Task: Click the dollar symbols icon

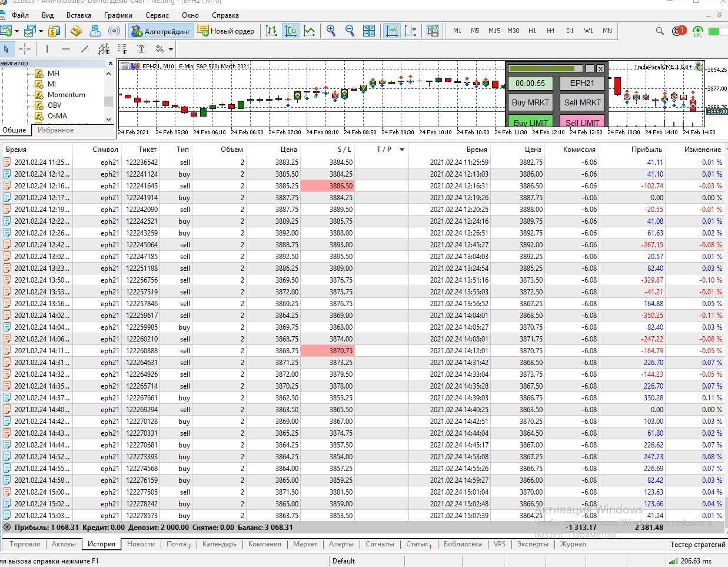Action: point(54,31)
